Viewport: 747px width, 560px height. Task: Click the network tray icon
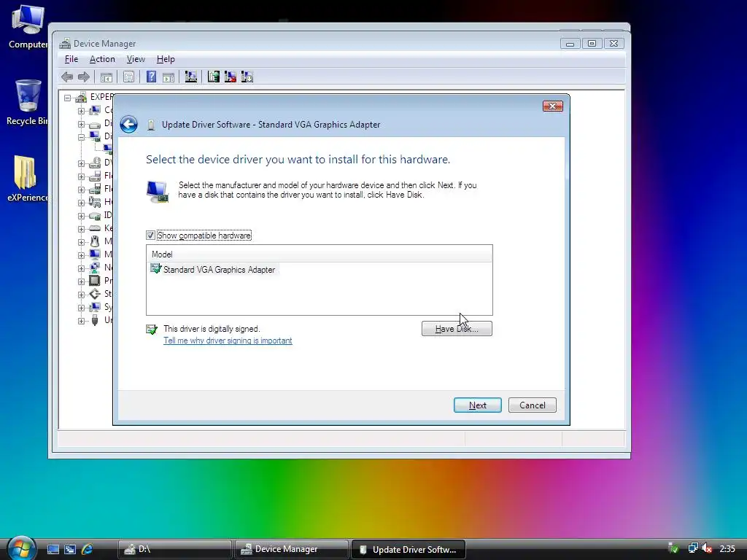tap(693, 549)
